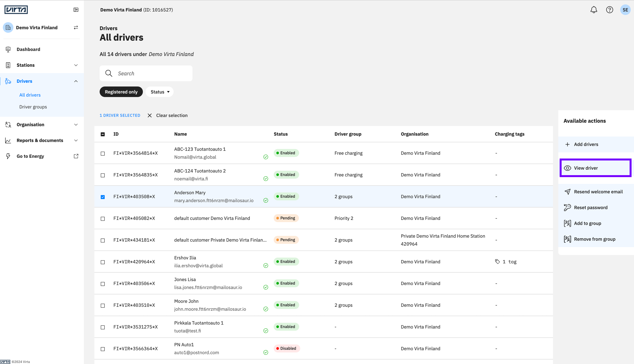The width and height of the screenshot is (634, 364).
Task: Click the 1 tag charging tag text
Action: point(509,262)
